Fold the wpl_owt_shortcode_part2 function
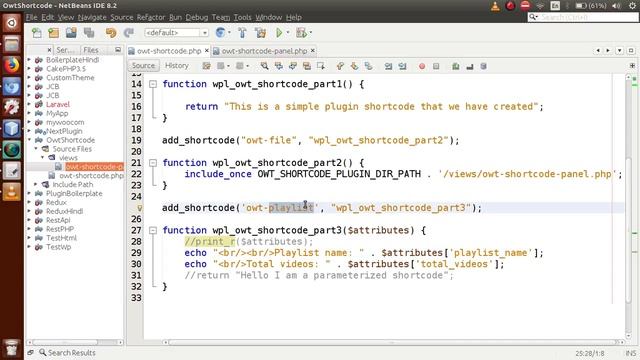 [x=153, y=163]
